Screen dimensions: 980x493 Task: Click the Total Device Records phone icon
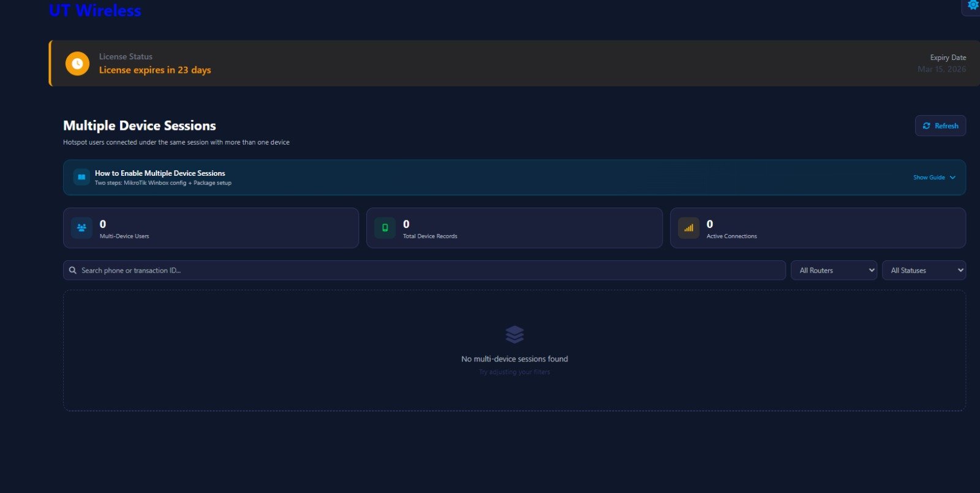[x=385, y=228]
